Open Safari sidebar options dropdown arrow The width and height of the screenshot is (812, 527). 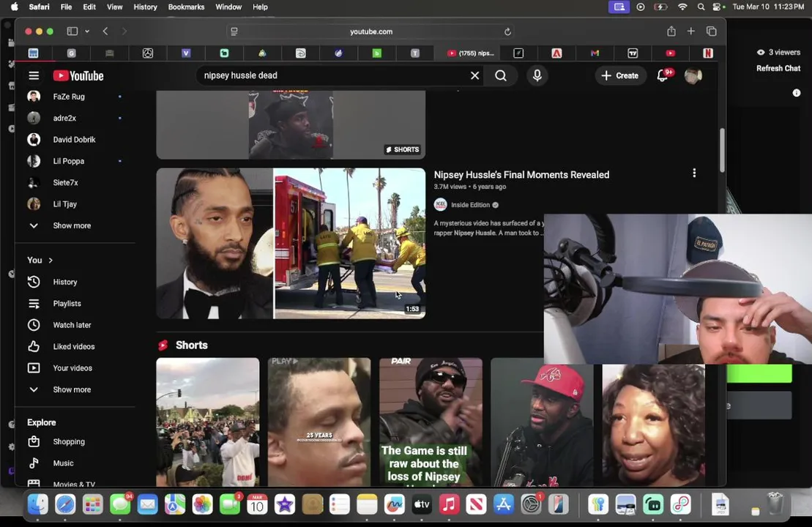pyautogui.click(x=87, y=31)
